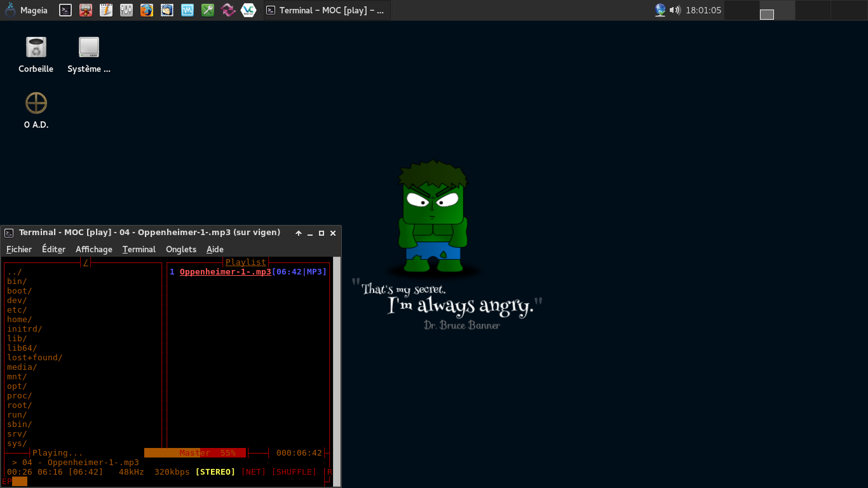Click the terminal vertical scrollbar
868x488 pixels.
(337, 372)
